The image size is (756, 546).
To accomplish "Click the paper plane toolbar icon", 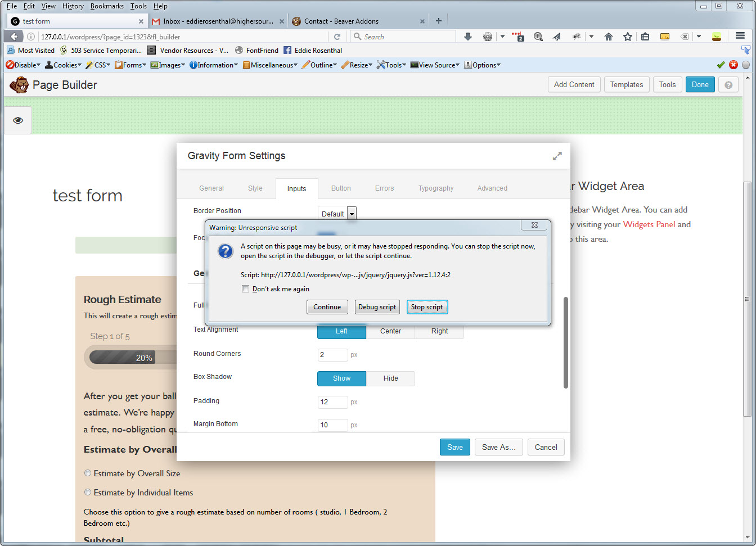I will [557, 37].
